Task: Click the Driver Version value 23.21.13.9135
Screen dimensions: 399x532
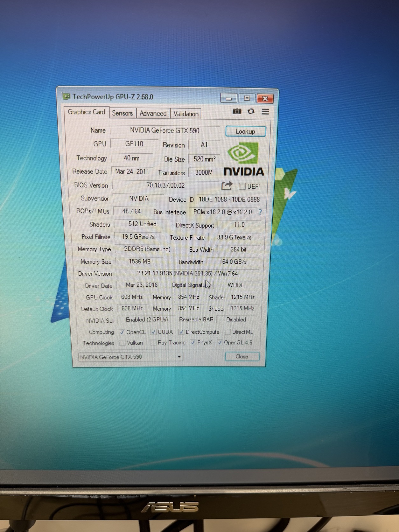Action: pyautogui.click(x=187, y=273)
